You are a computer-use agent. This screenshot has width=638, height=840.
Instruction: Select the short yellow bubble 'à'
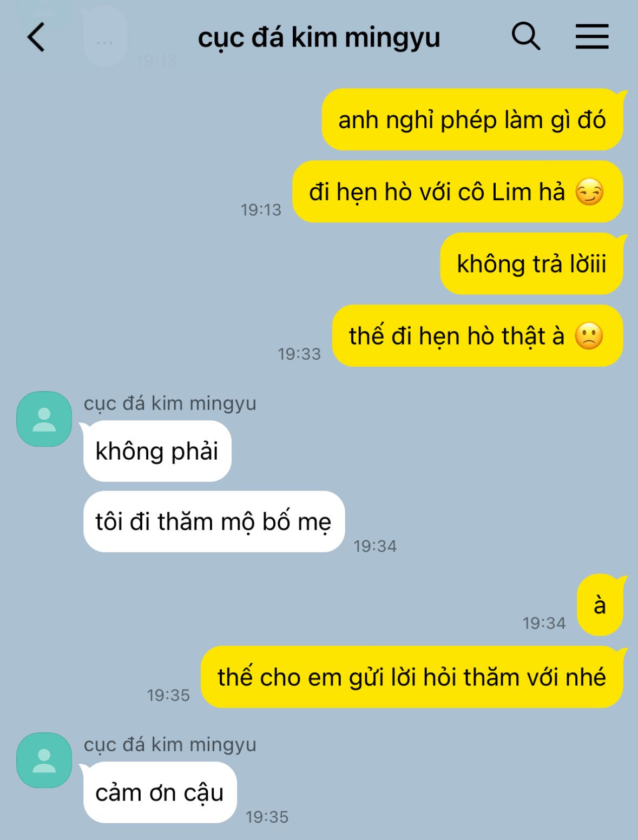coord(600,605)
